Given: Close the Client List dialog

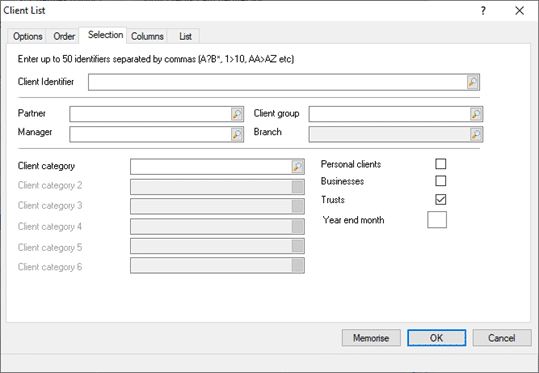Looking at the screenshot, I should (519, 11).
